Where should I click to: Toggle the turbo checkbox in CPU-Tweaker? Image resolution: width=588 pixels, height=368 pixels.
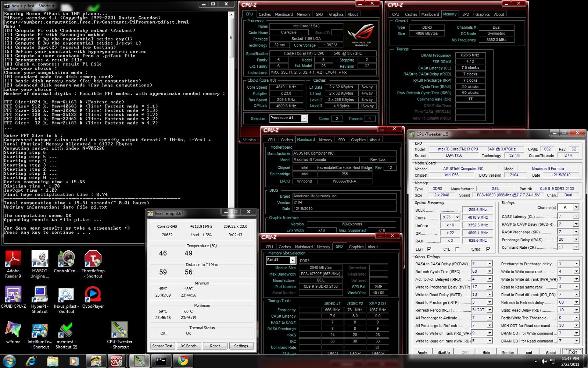488,249
